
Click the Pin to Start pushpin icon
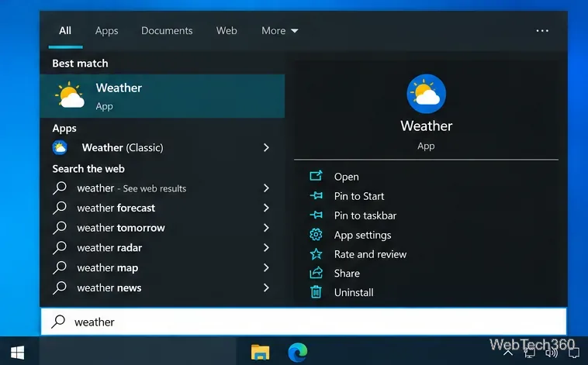click(316, 195)
